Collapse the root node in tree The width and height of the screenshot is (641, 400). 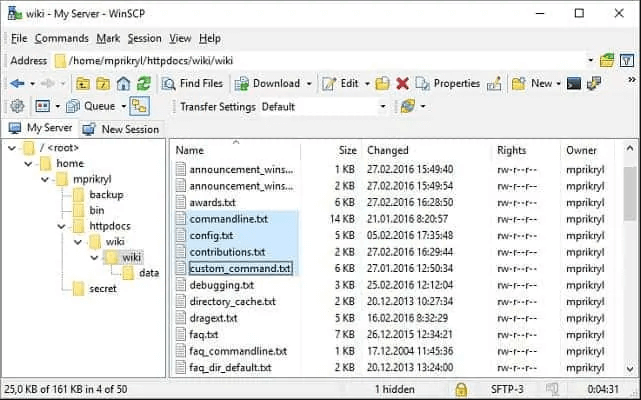(12, 148)
